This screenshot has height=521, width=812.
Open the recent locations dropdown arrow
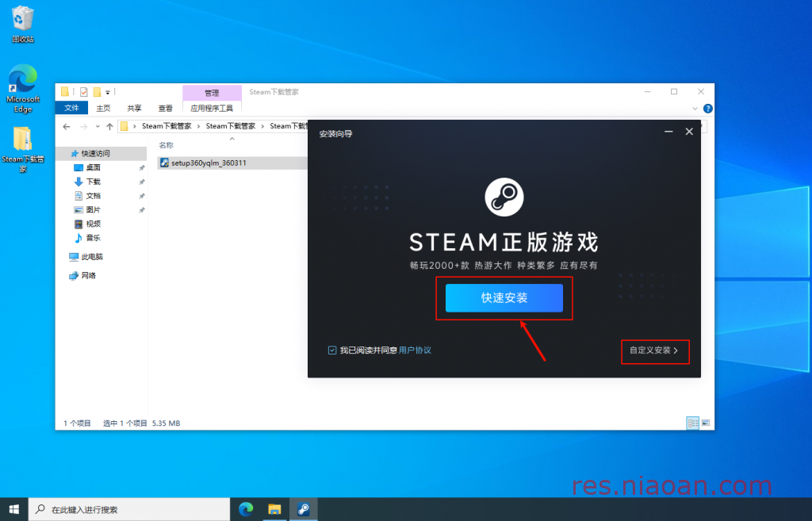point(98,126)
